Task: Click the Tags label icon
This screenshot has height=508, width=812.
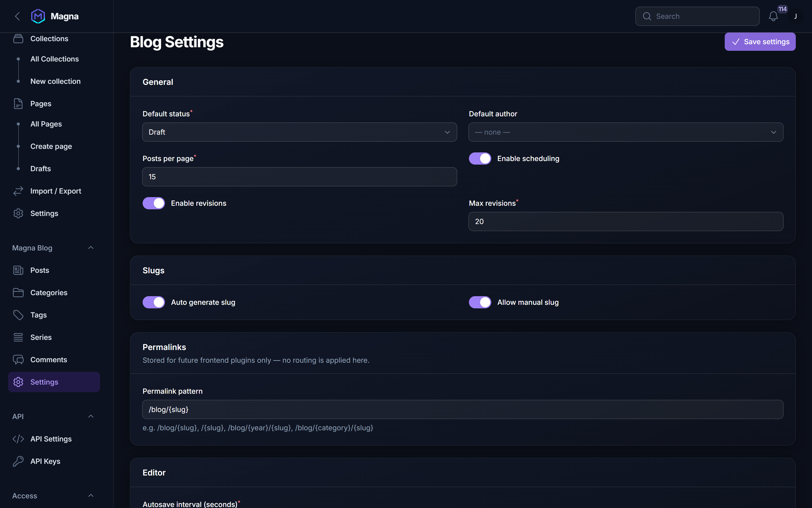Action: (x=18, y=315)
